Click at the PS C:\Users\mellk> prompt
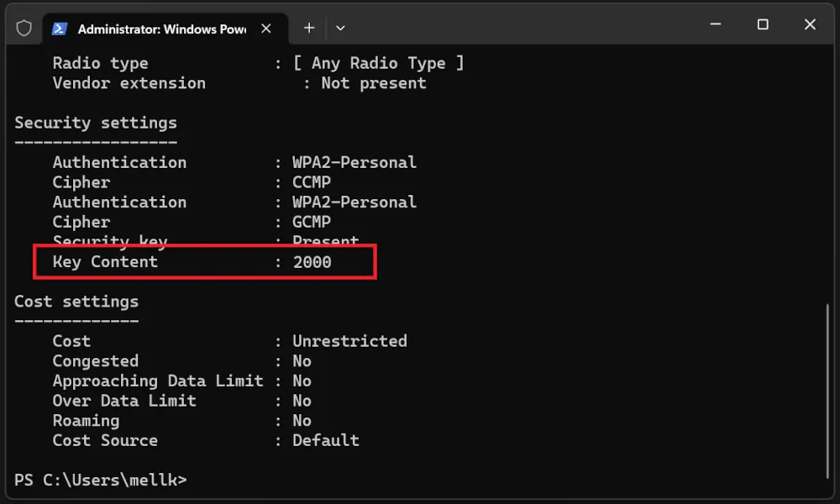The image size is (840, 504). tap(101, 480)
